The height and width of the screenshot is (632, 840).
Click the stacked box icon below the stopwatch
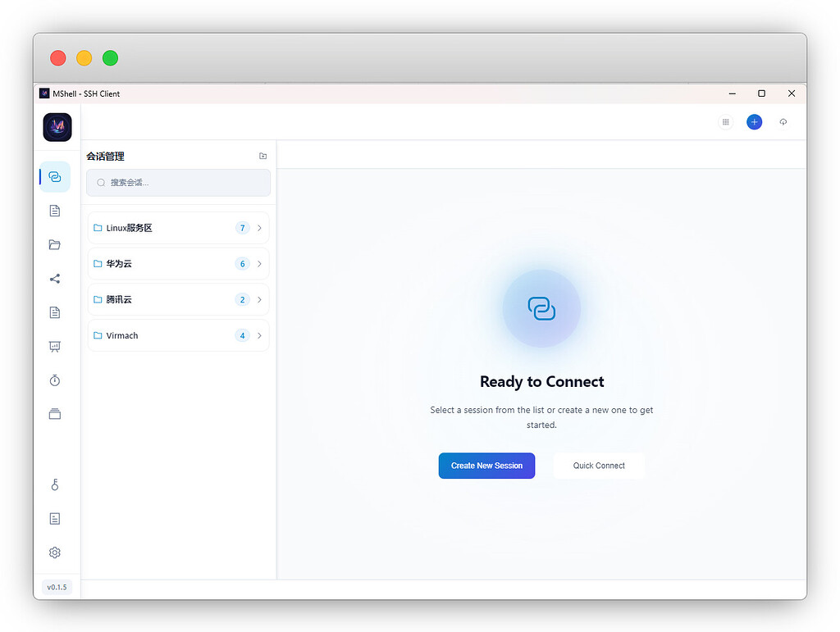[x=55, y=414]
